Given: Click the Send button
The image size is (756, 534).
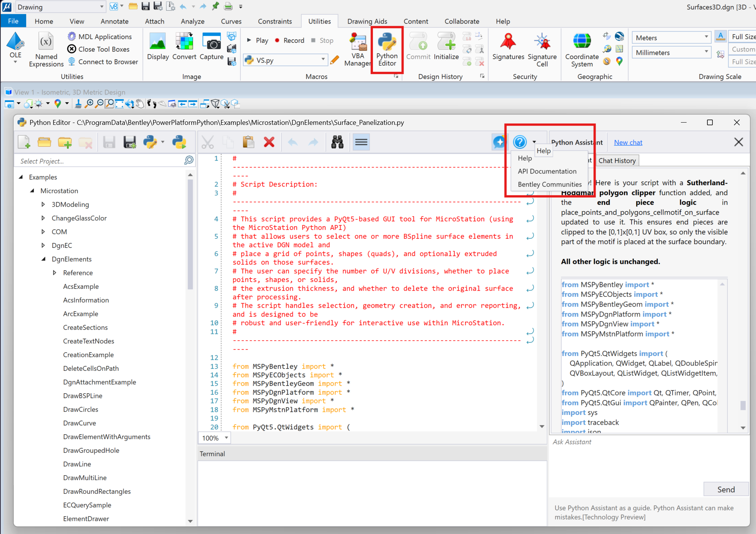Looking at the screenshot, I should 726,489.
